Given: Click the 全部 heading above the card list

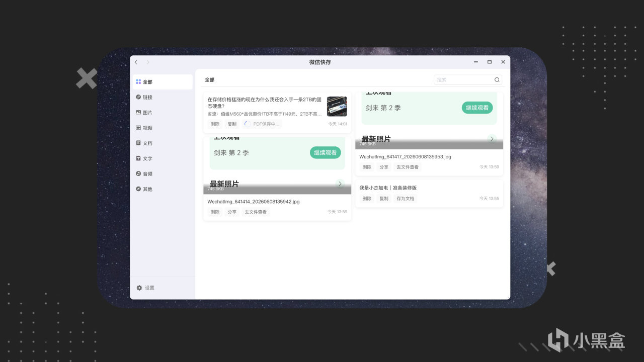Looking at the screenshot, I should (x=210, y=80).
